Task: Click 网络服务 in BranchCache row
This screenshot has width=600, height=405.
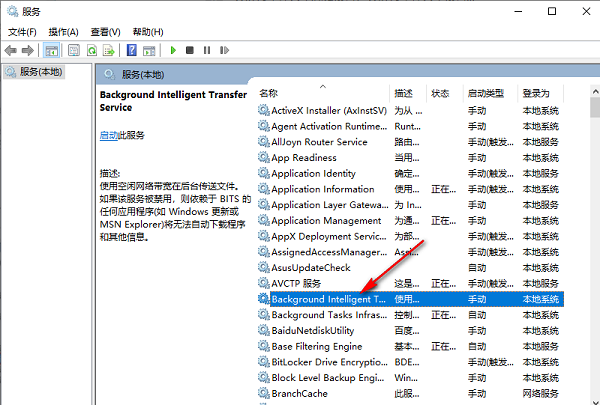Action: click(540, 393)
